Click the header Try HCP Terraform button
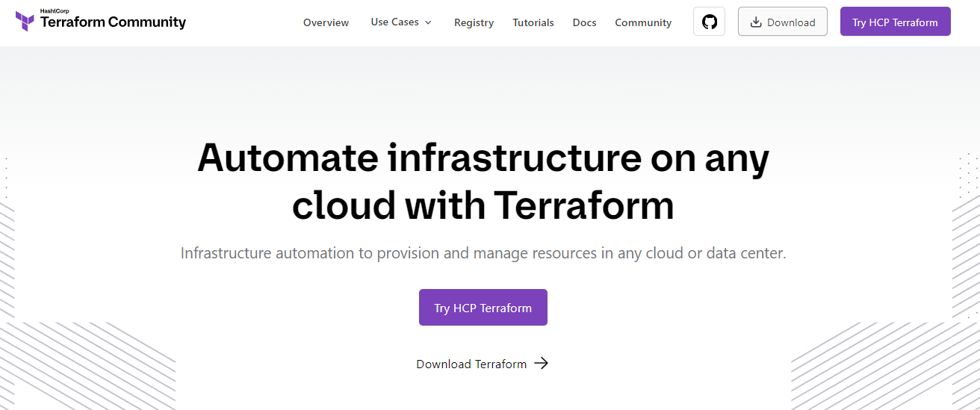 click(x=895, y=22)
